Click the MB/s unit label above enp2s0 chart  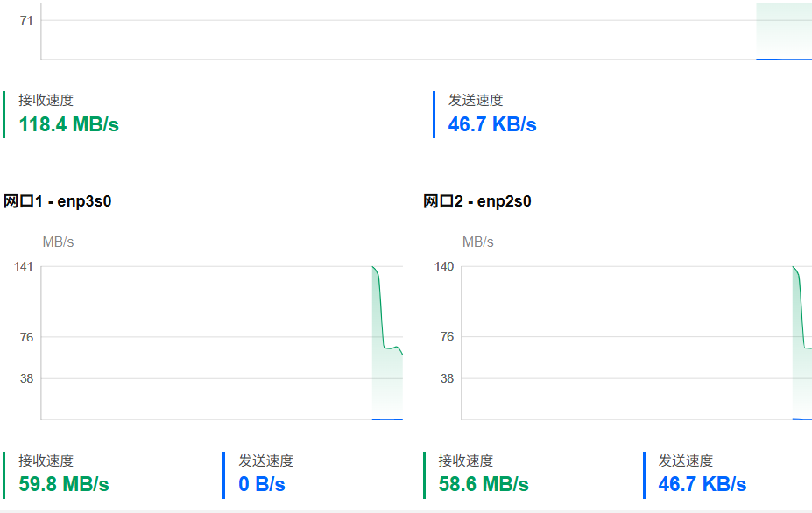(x=478, y=242)
